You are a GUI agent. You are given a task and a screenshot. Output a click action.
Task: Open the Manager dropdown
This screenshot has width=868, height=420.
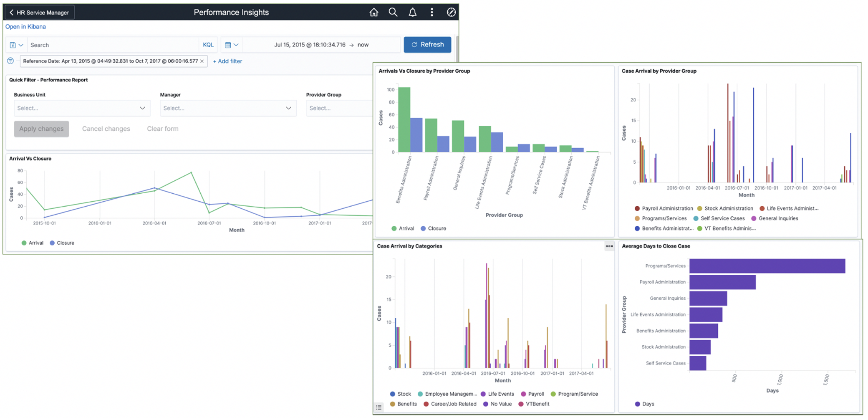[x=228, y=108]
